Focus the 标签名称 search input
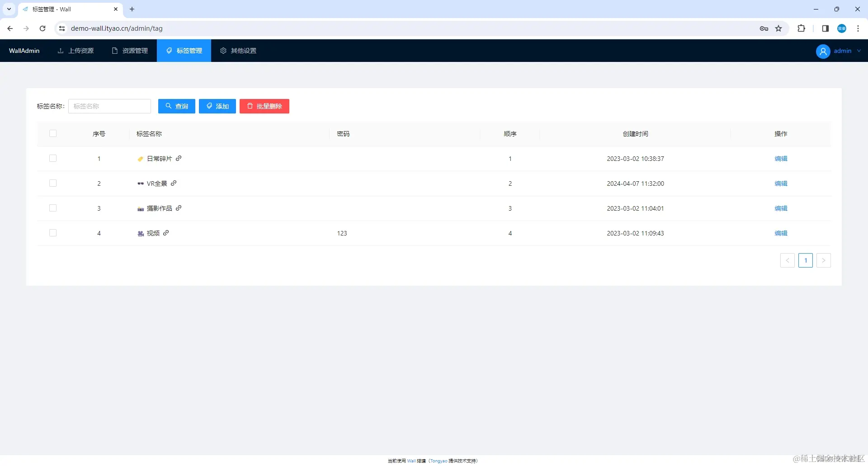The image size is (868, 466). pos(109,106)
